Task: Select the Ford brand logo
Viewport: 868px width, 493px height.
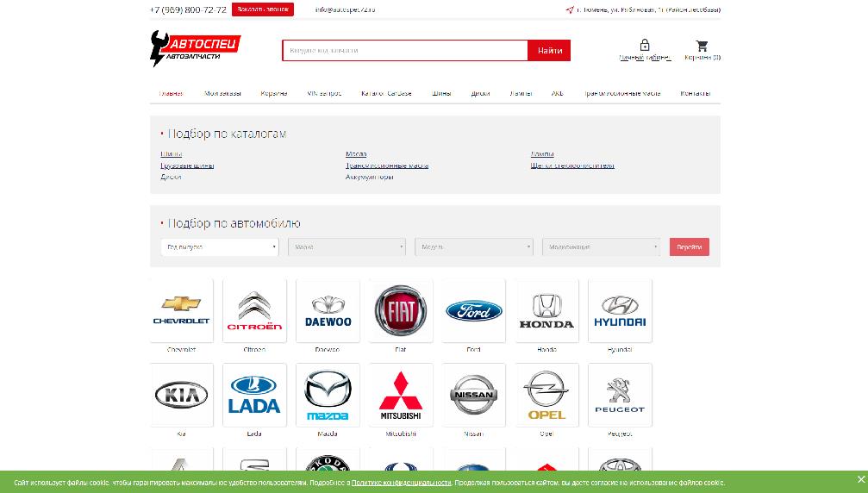Action: (474, 311)
